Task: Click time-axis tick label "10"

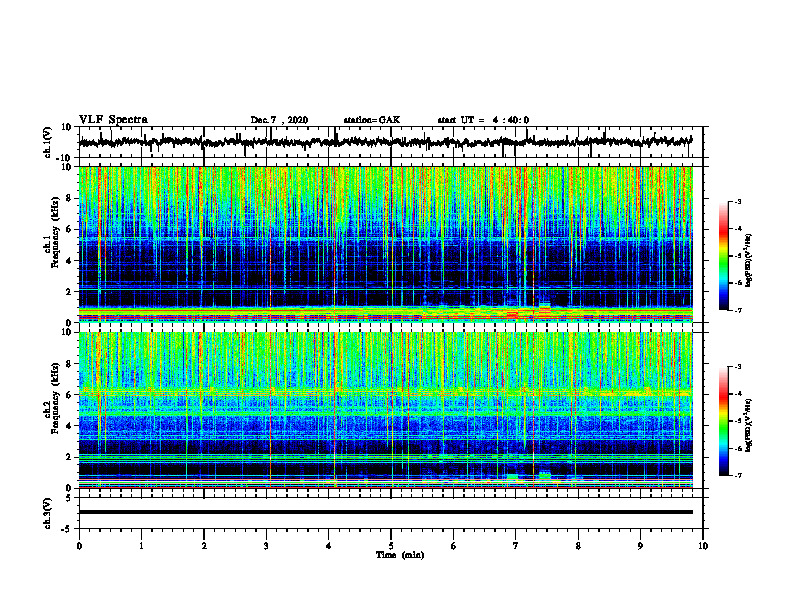Action: tap(703, 546)
